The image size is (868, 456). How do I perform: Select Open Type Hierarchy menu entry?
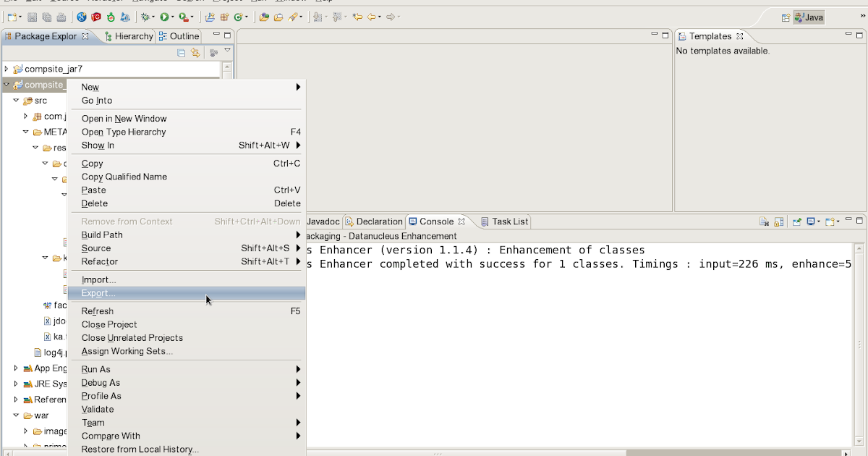(x=187, y=132)
